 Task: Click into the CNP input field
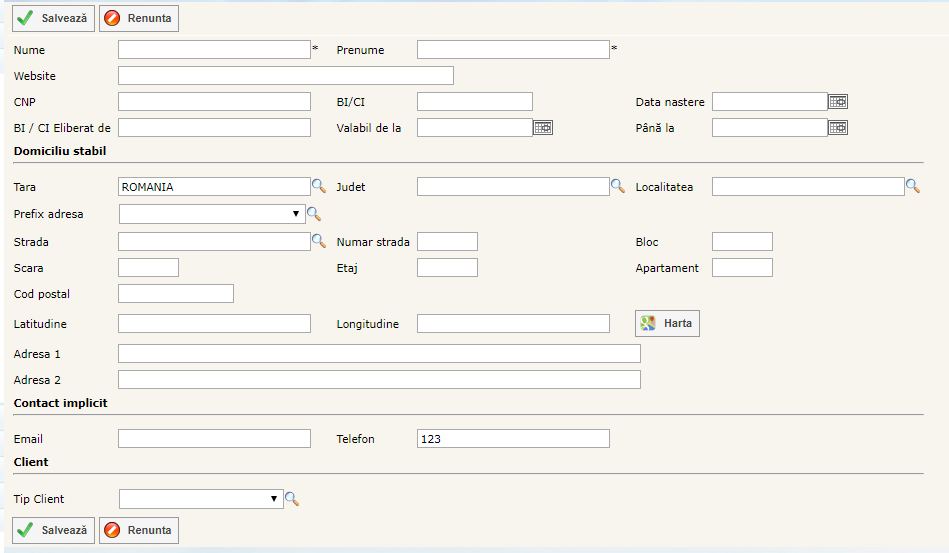pyautogui.click(x=214, y=101)
